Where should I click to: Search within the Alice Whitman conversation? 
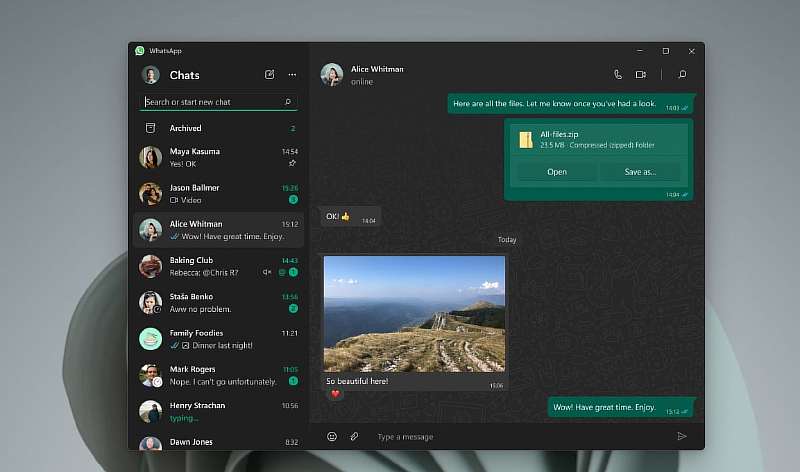[x=682, y=75]
